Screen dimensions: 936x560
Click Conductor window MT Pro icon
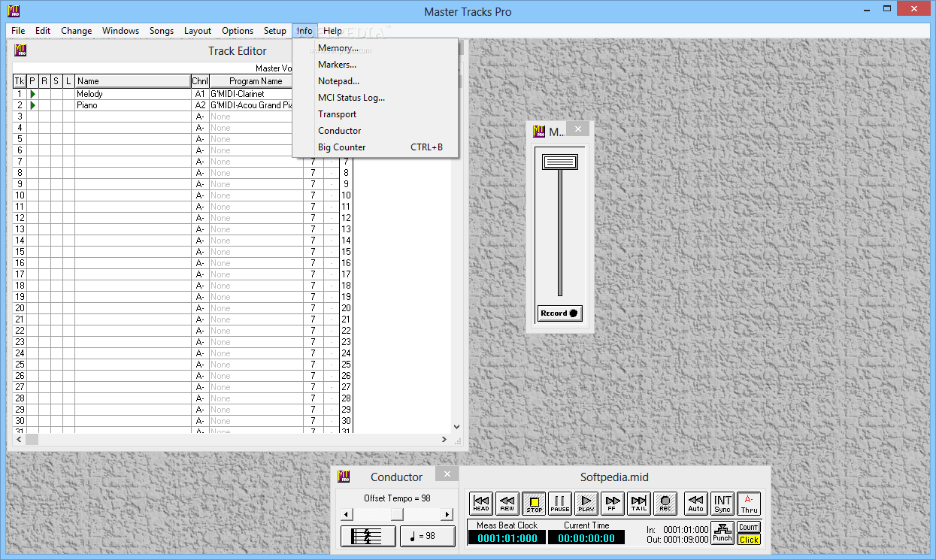pos(344,476)
